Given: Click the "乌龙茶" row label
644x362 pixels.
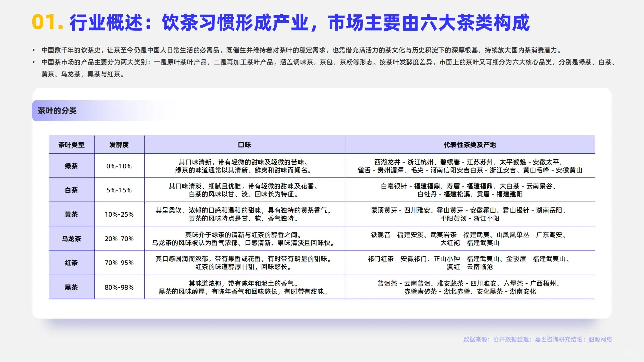Looking at the screenshot, I should tap(71, 239).
